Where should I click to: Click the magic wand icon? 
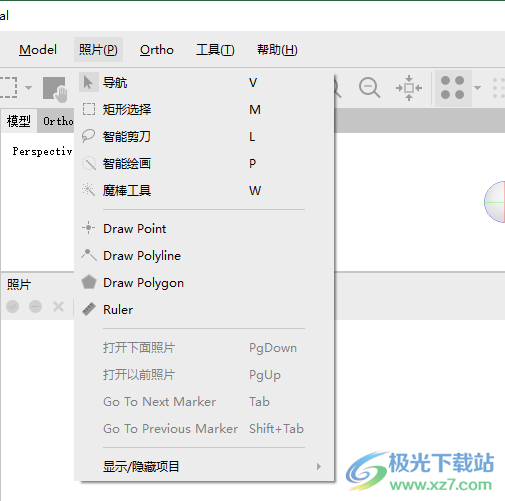click(88, 190)
